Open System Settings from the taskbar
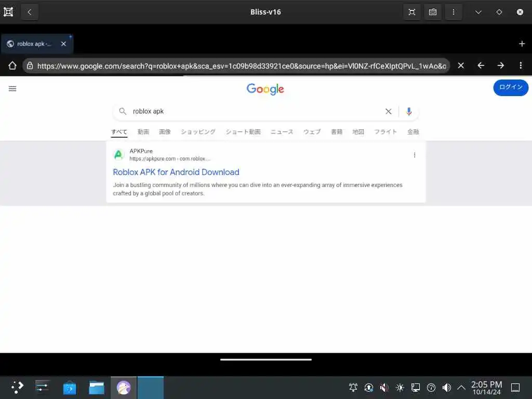The image size is (532, 399). pos(42,388)
